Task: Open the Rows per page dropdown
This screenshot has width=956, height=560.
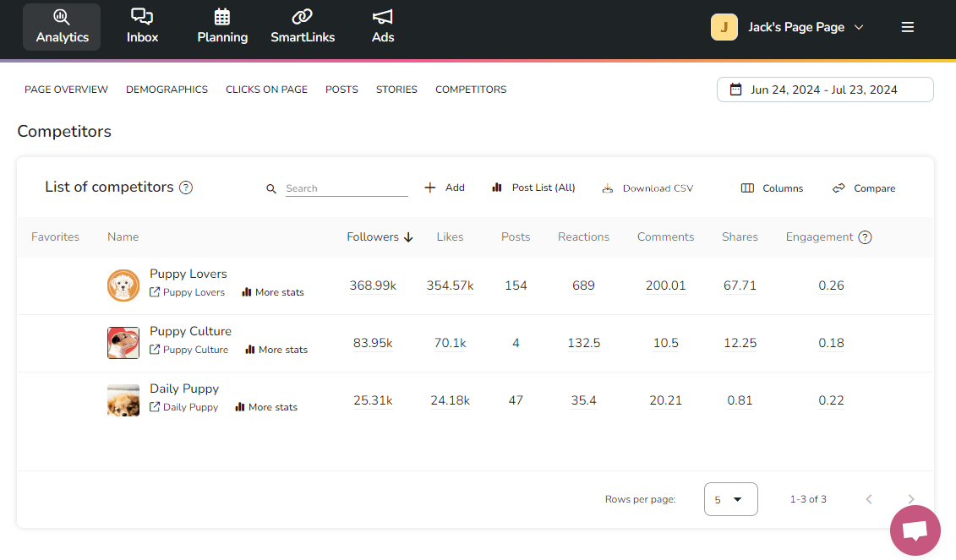Action: click(730, 499)
